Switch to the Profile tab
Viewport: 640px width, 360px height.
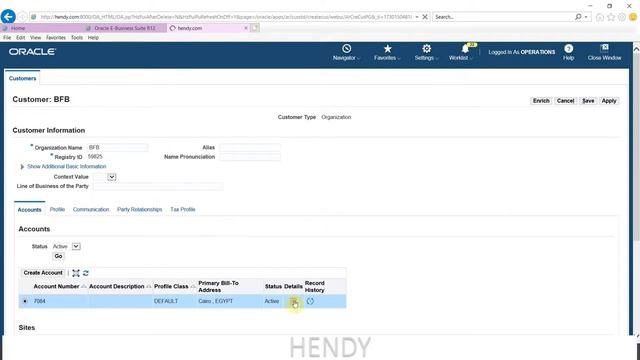coord(57,209)
